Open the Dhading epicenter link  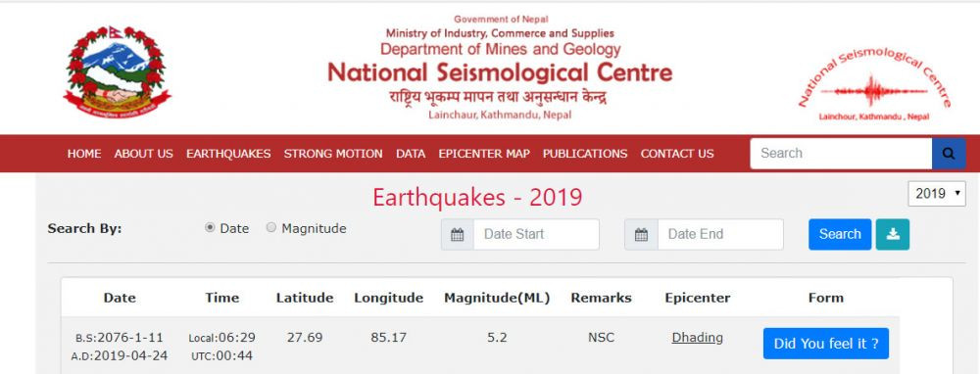click(x=698, y=338)
